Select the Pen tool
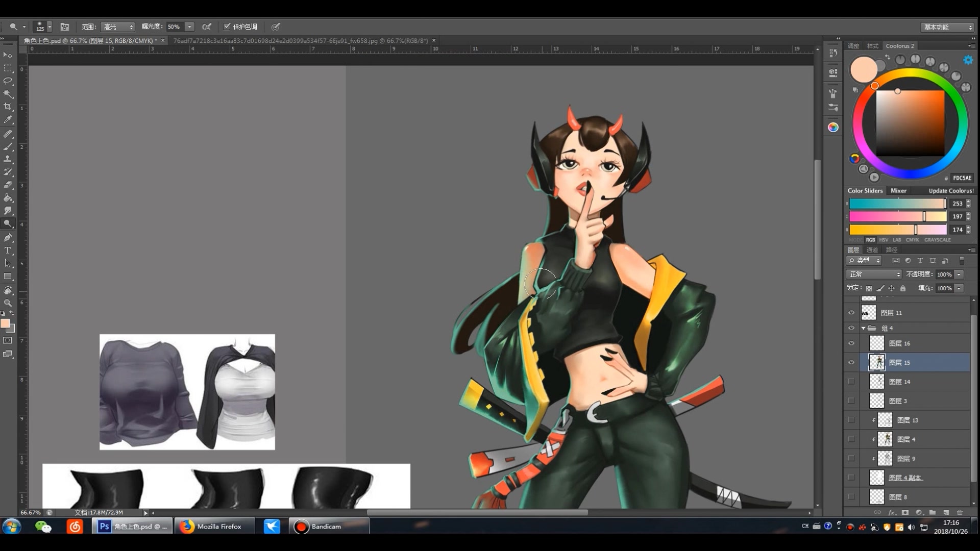This screenshot has width=980, height=551. (x=8, y=238)
